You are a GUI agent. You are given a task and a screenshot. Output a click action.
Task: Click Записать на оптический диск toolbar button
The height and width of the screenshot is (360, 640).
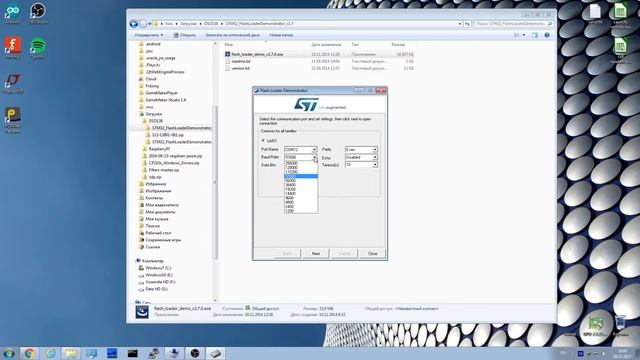[232, 35]
